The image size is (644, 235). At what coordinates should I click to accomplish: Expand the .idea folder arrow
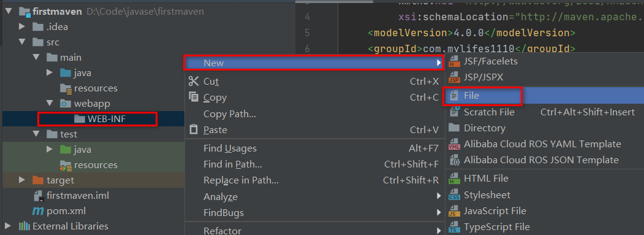pos(22,27)
